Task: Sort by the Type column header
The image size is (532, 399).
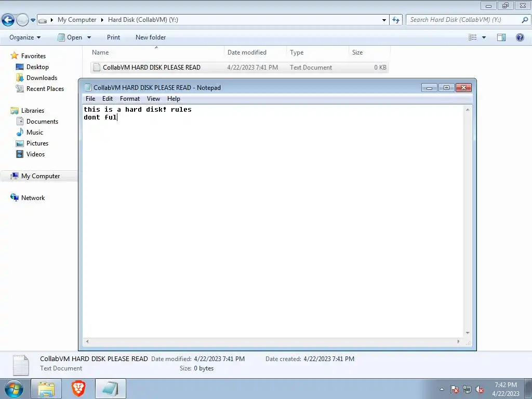Action: coord(317,52)
